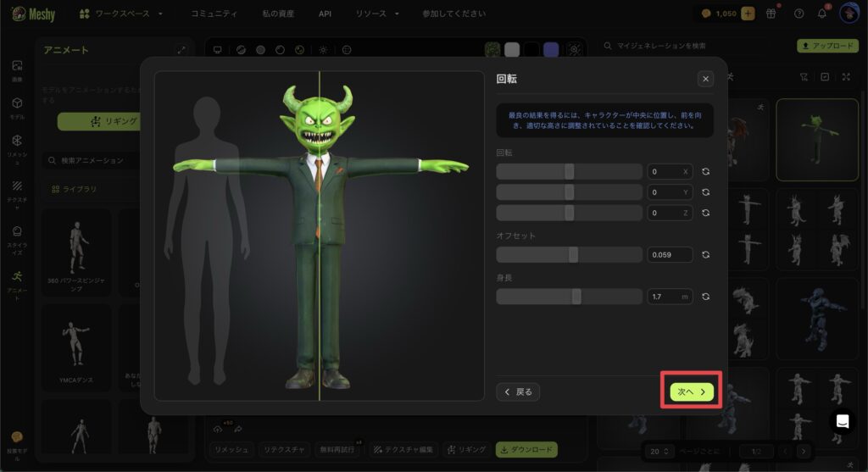
Task: Open the 私の資産 menu item
Action: 278,14
